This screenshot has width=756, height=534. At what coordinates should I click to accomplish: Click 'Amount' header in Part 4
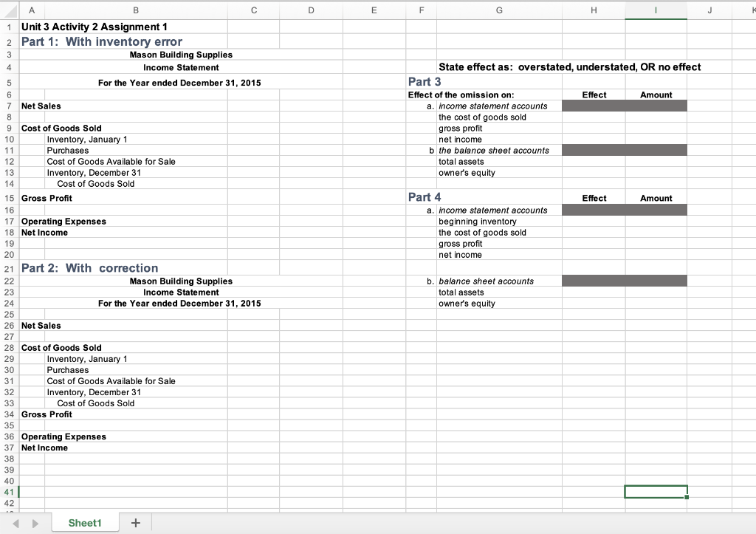656,198
